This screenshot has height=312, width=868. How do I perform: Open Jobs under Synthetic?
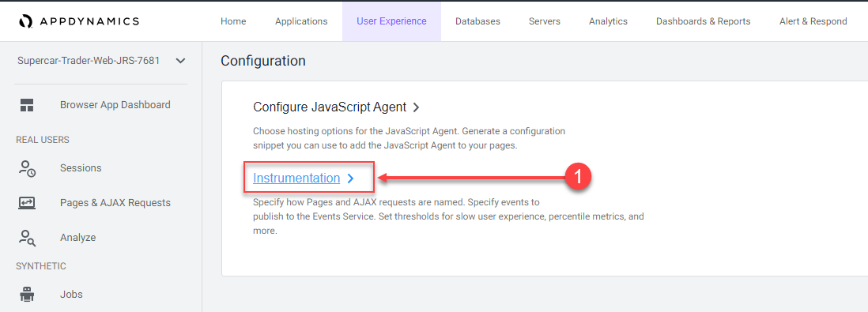71,295
